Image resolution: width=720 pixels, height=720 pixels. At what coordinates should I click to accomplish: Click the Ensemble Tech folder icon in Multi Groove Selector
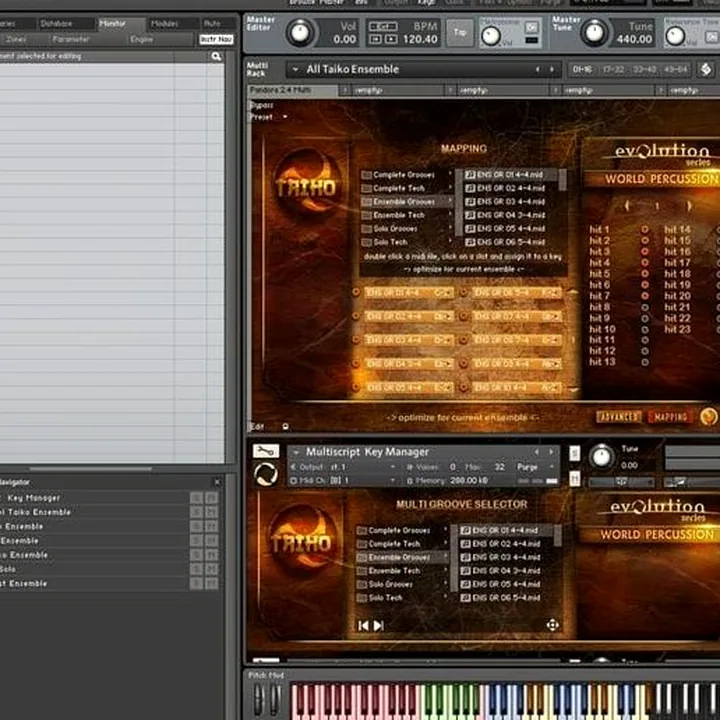(362, 571)
